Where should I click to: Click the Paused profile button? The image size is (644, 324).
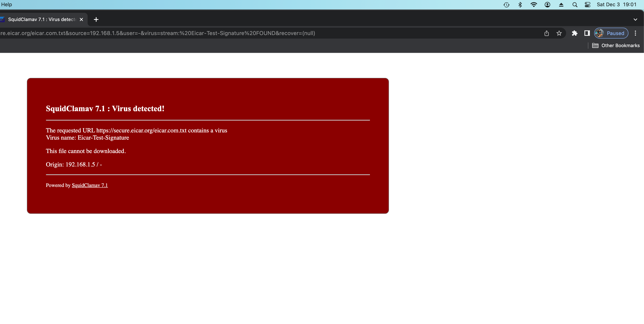[611, 33]
